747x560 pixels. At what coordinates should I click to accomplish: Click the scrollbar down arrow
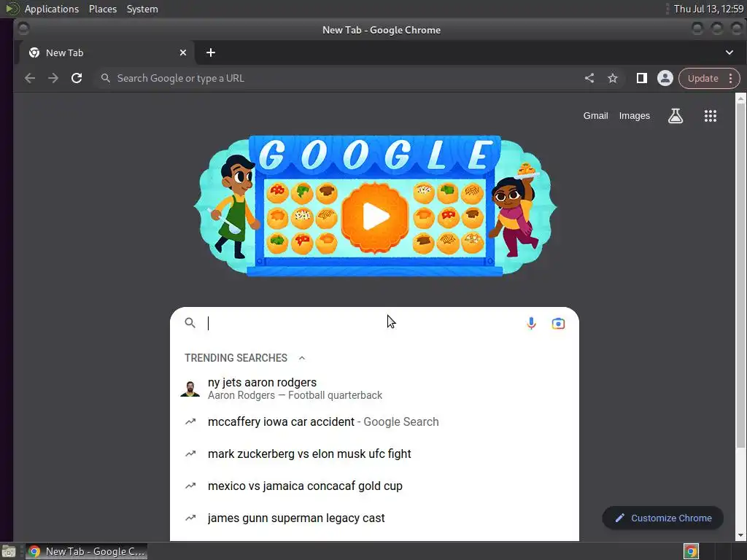740,535
